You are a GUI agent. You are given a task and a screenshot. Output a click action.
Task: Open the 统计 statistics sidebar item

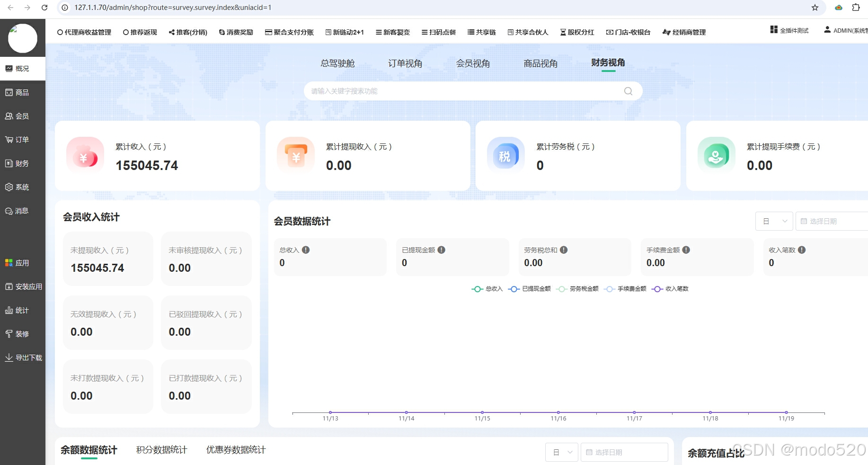tap(22, 310)
